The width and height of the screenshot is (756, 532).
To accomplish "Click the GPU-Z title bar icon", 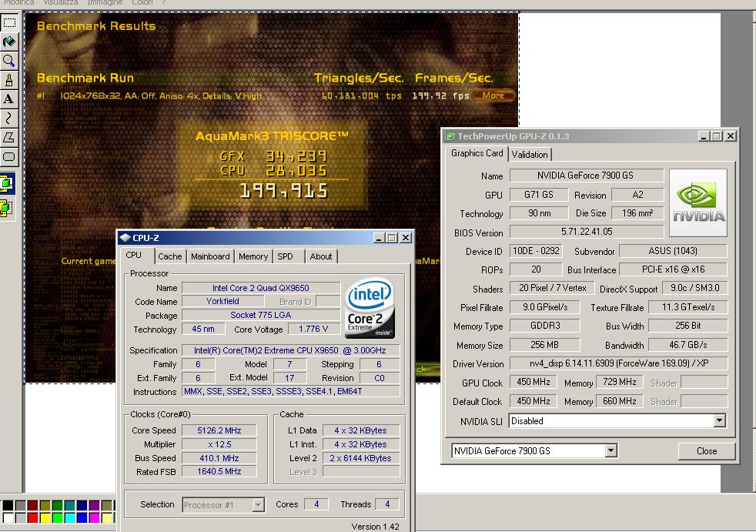I will pyautogui.click(x=450, y=136).
